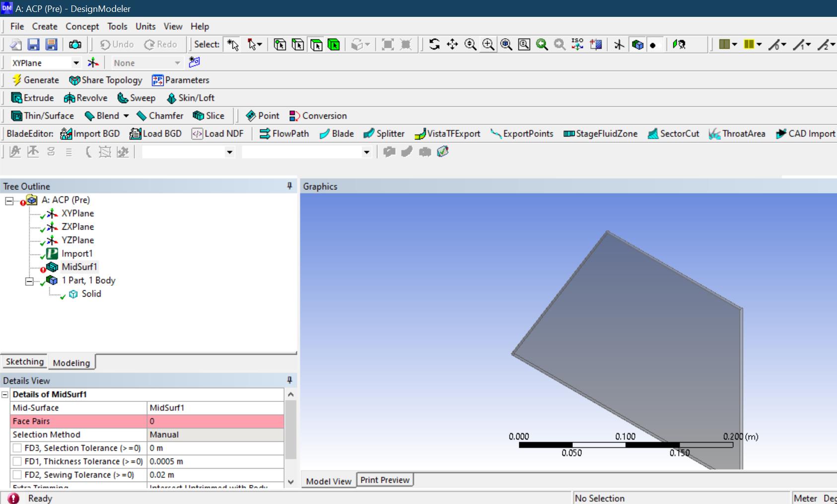Screen dimensions: 837x504
Task: Set the view to isometric
Action: tap(577, 45)
